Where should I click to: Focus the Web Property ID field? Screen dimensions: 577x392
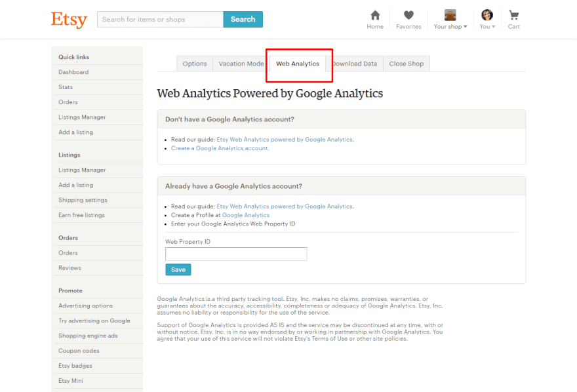point(236,254)
